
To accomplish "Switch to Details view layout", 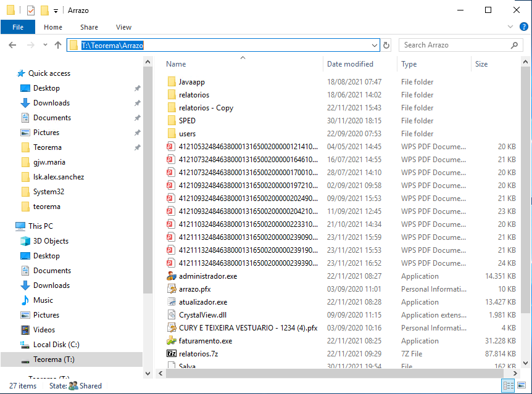I will (x=509, y=385).
